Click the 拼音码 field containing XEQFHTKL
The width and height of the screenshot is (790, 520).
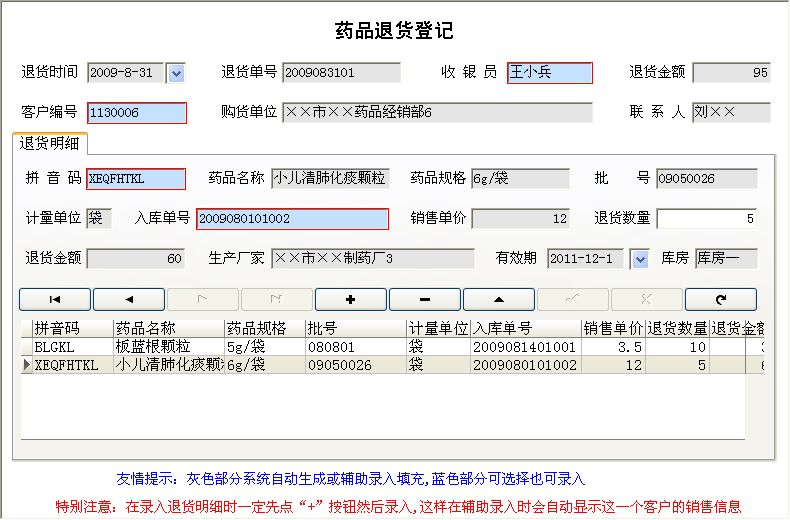pos(136,179)
